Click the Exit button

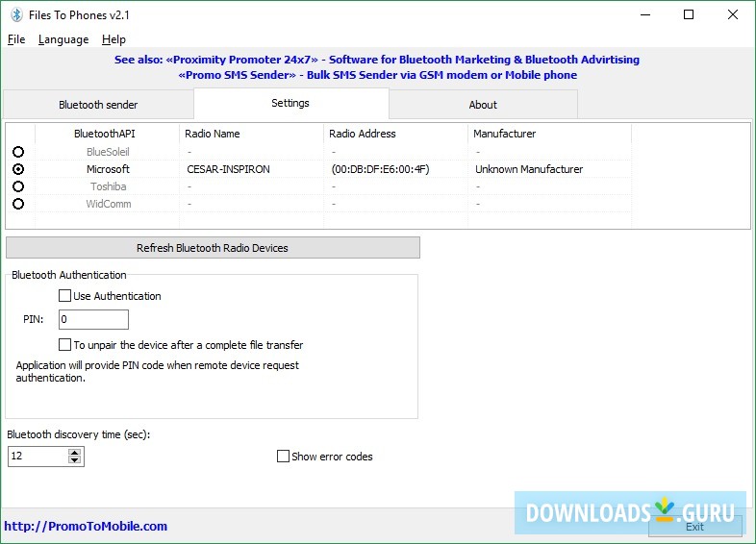pos(694,527)
